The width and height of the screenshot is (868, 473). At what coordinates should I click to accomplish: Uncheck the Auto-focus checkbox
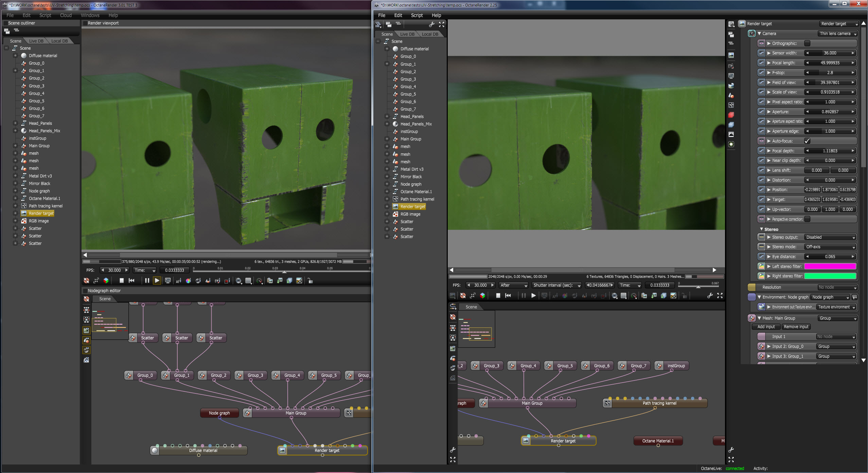click(807, 141)
